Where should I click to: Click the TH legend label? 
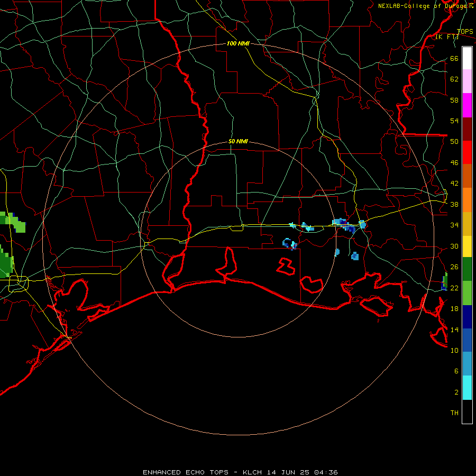tap(454, 413)
